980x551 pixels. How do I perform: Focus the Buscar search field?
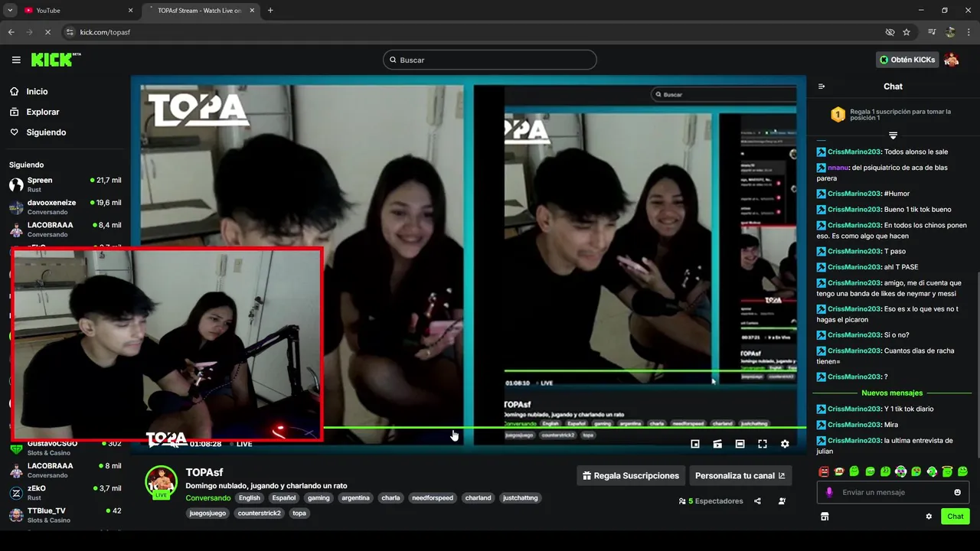(489, 60)
